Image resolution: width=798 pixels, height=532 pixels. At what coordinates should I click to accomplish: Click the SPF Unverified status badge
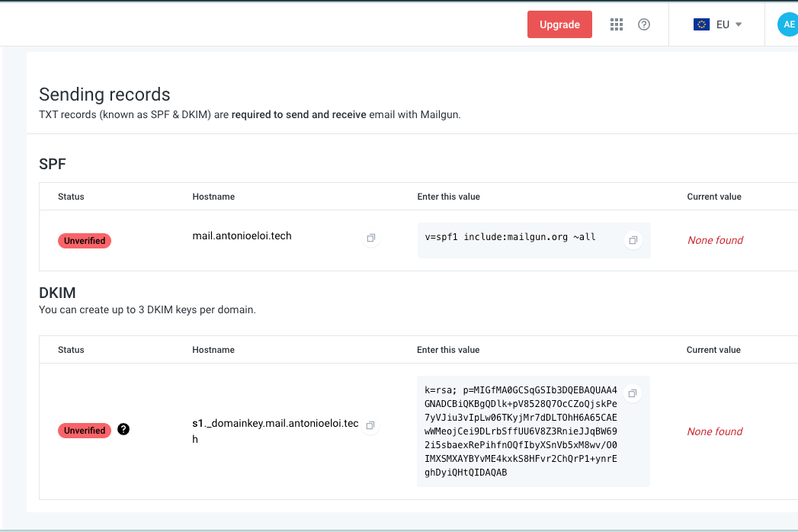pyautogui.click(x=85, y=241)
